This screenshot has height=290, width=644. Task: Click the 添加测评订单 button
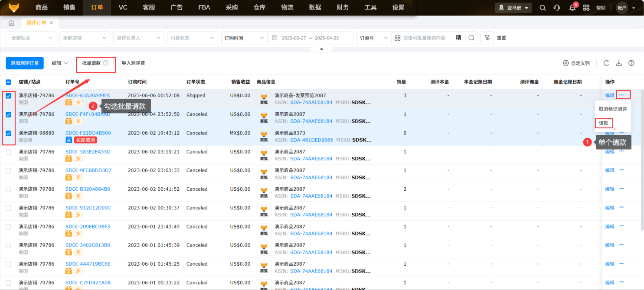25,63
